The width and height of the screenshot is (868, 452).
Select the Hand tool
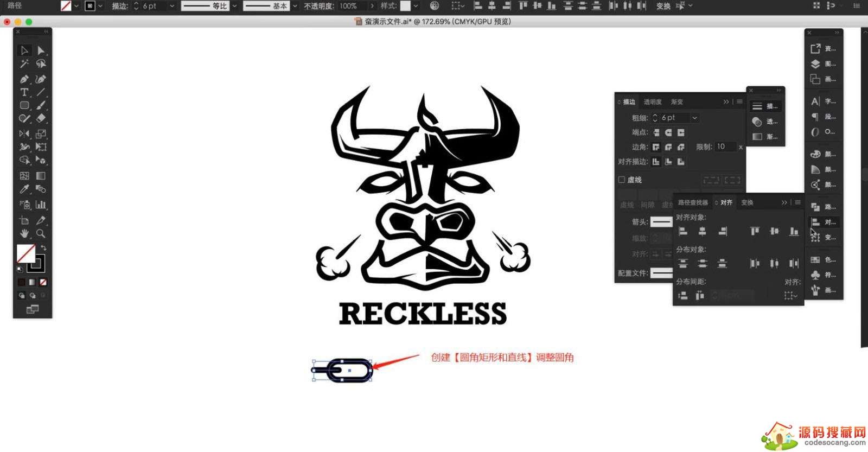click(24, 233)
